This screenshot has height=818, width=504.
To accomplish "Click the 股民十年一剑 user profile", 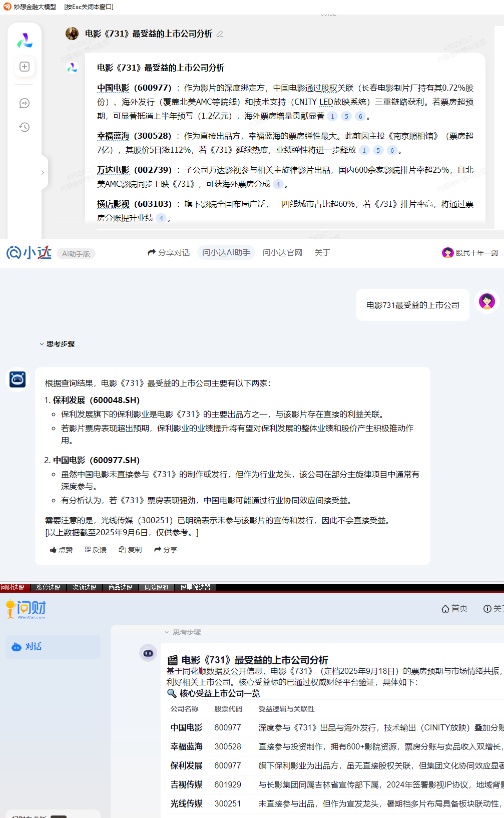I will coord(470,253).
